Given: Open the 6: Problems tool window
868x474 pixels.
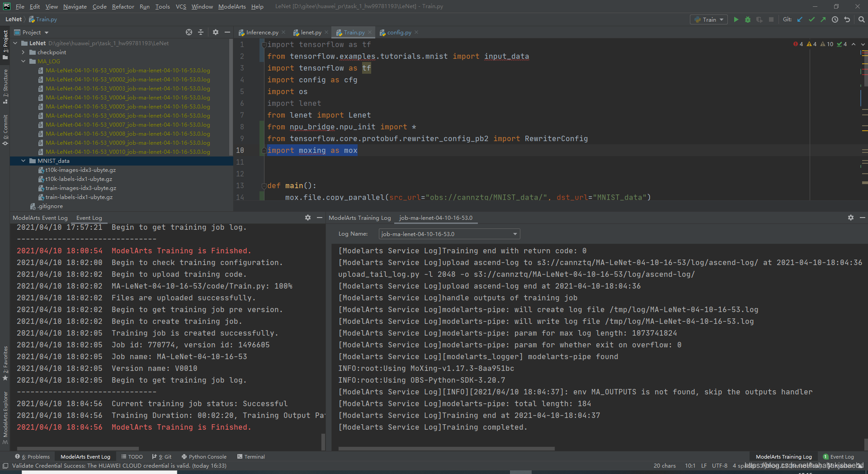Looking at the screenshot, I should (x=33, y=457).
